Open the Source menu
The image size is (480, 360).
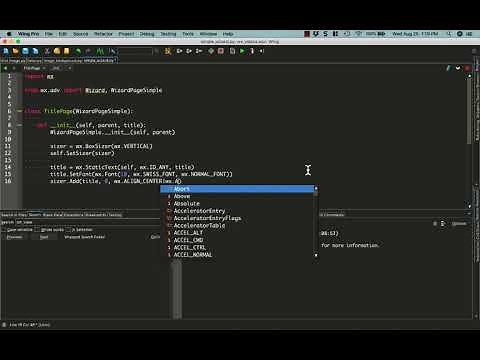tap(80, 34)
